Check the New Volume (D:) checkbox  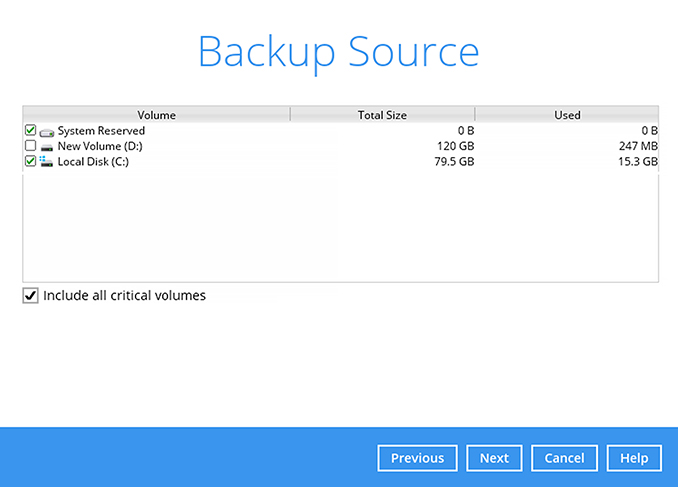coord(30,146)
